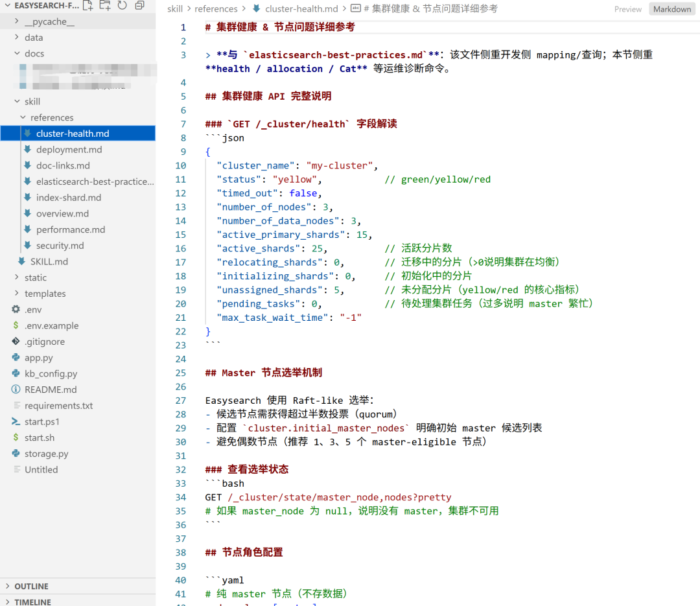Open requirements.txt file
This screenshot has width=700, height=606.
click(x=58, y=406)
